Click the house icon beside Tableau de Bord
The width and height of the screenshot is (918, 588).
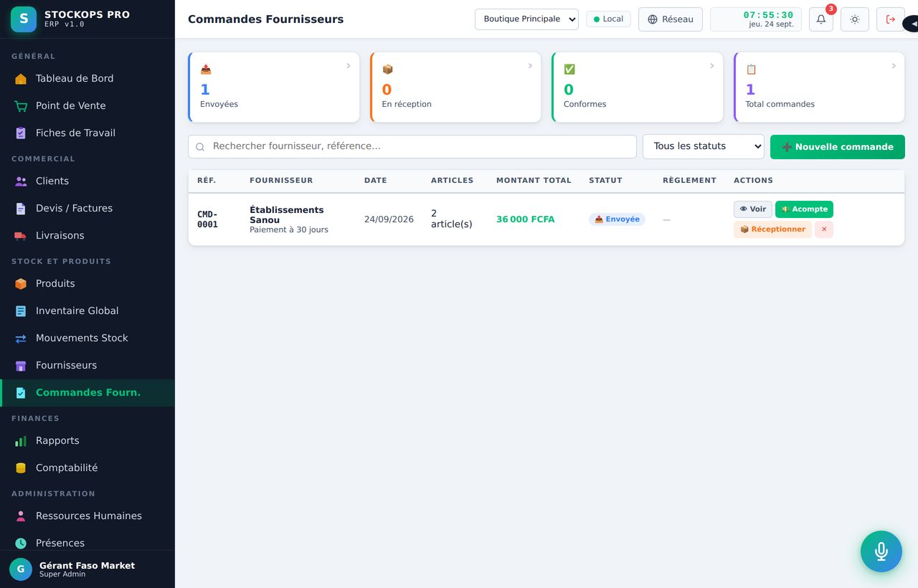click(x=21, y=79)
